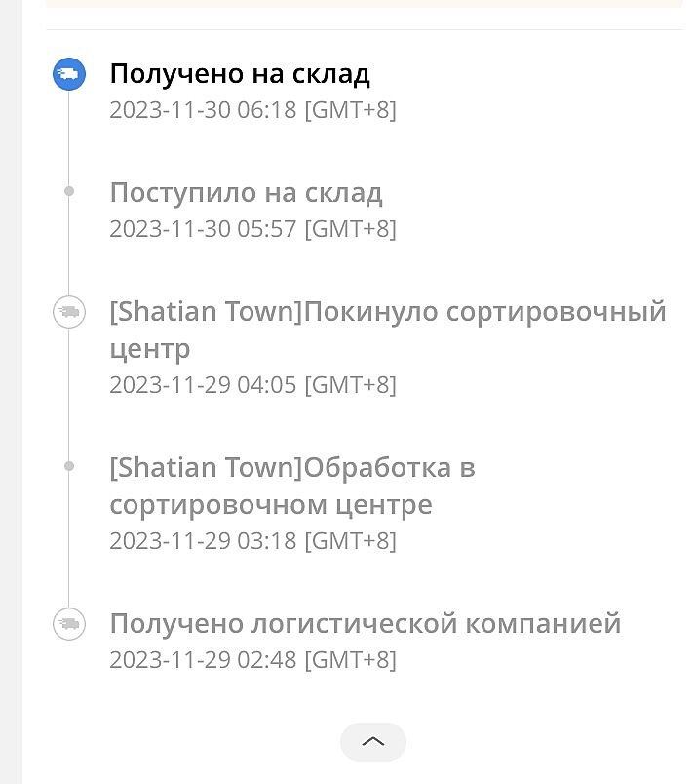The width and height of the screenshot is (695, 784).
Task: Click timeline dot beside Обработка в сортировочном центре
Action: pos(68,467)
